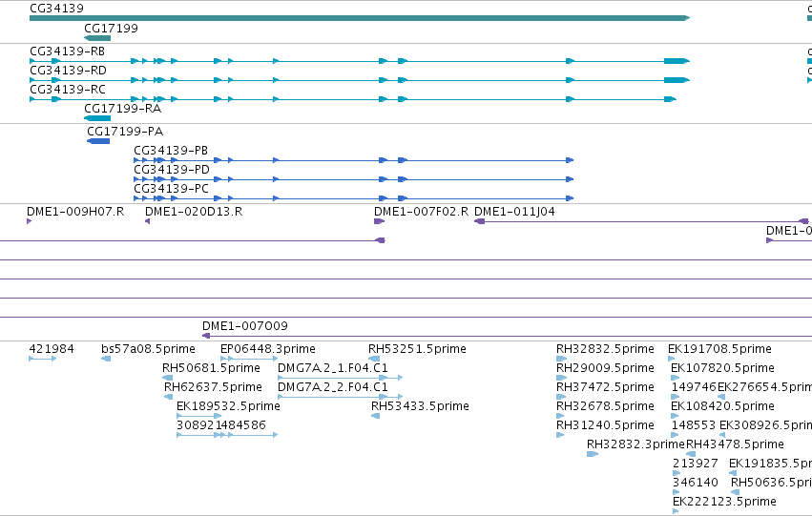The width and height of the screenshot is (812, 516).
Task: Click the DME1-020D13.R feature label
Action: coord(194,212)
